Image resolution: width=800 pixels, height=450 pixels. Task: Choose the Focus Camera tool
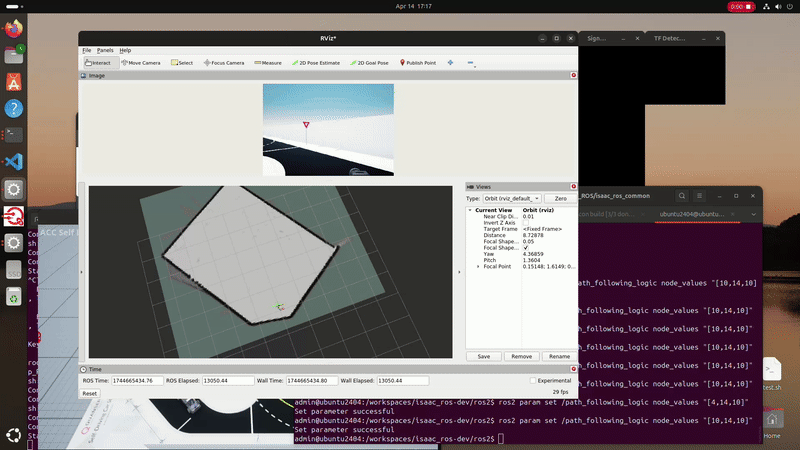[224, 62]
